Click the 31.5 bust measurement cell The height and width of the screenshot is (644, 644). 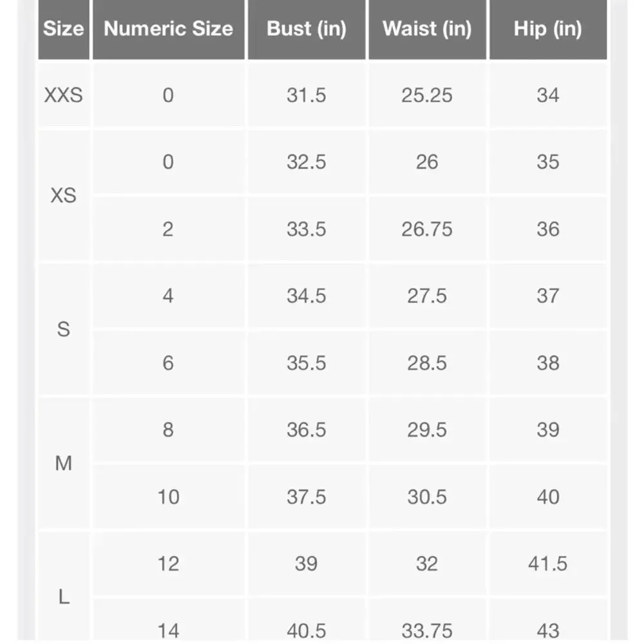(x=306, y=95)
